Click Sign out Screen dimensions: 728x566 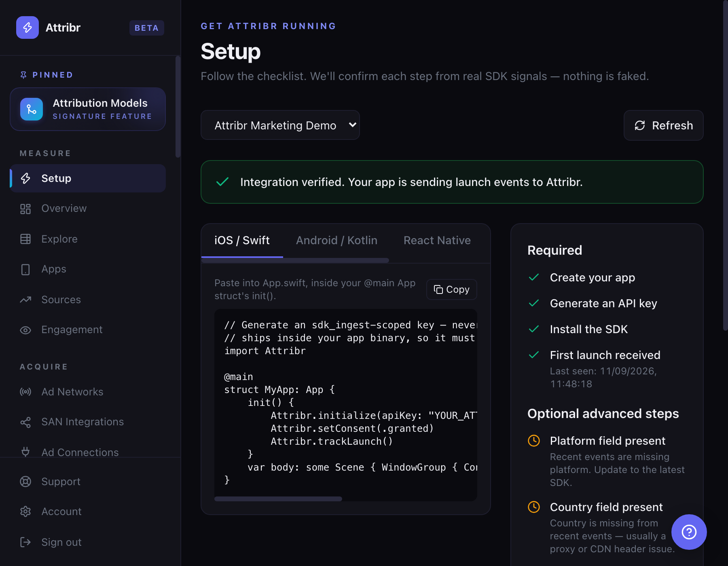pos(88,542)
